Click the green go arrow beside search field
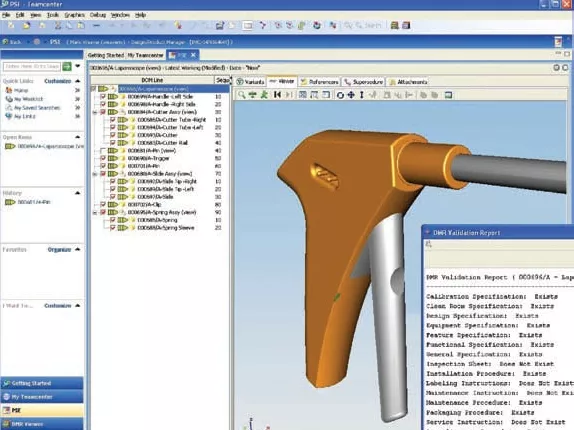This screenshot has height=430, width=574. 67,67
